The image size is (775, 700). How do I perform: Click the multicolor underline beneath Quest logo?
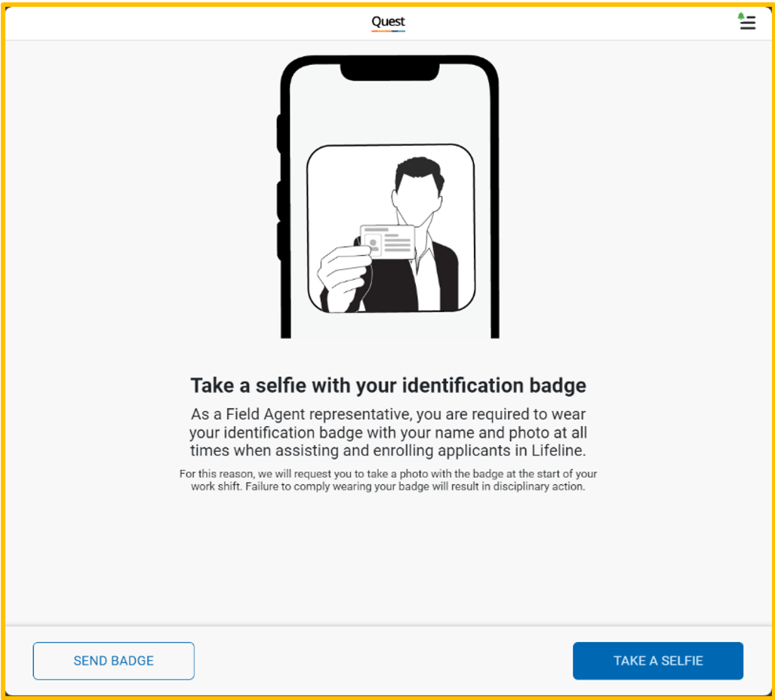coord(388,31)
